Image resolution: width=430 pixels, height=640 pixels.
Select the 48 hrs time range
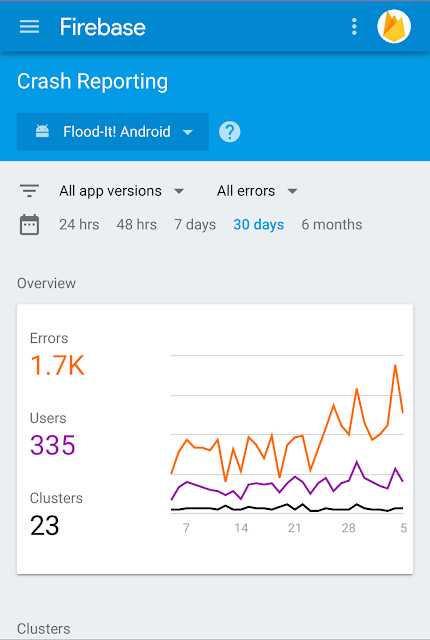(x=137, y=224)
